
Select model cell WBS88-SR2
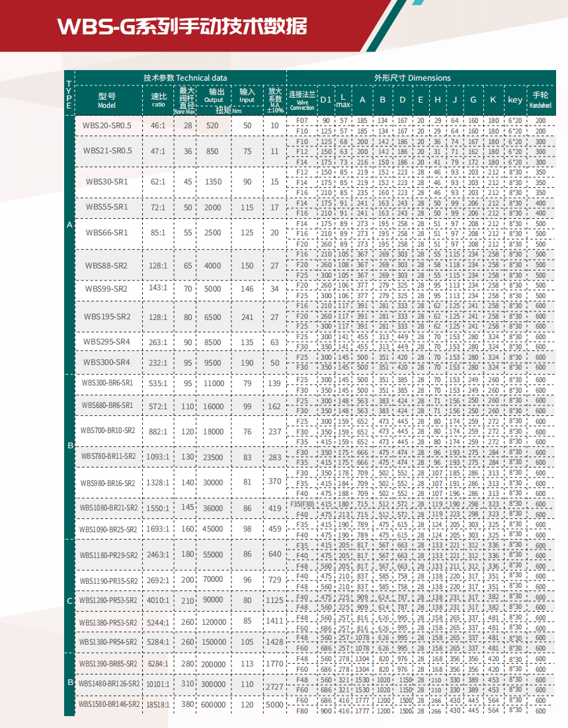tap(106, 266)
